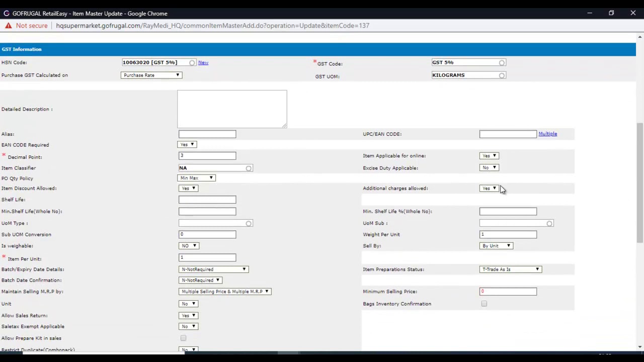This screenshot has width=644, height=362.
Task: Change the Is weighable dropdown
Action: pos(189,246)
